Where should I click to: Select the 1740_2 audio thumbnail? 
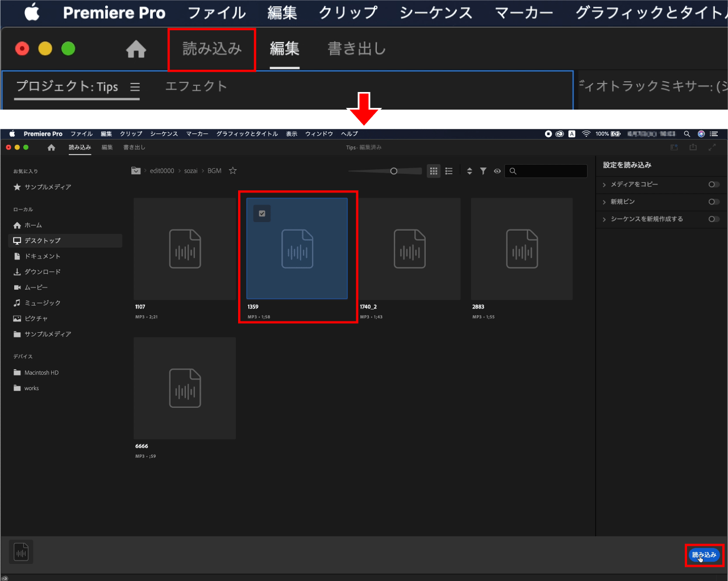(x=410, y=249)
